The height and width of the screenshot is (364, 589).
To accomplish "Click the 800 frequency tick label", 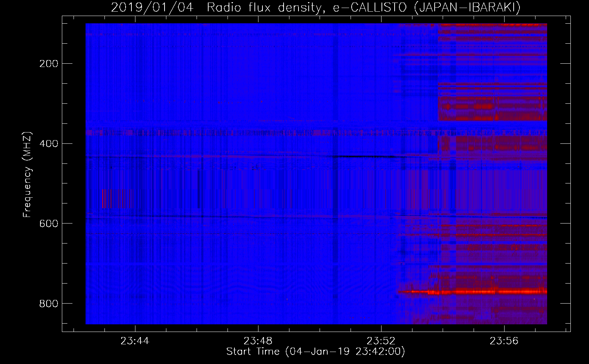I will [48, 304].
